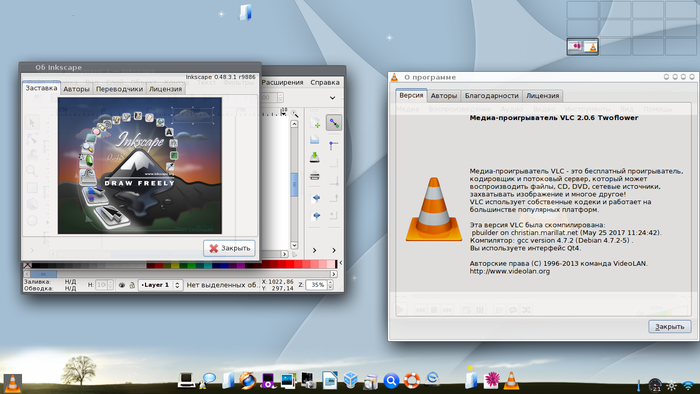Image resolution: width=700 pixels, height=394 pixels.
Task: Click Закрыть in VLC About dialog
Action: pyautogui.click(x=670, y=327)
